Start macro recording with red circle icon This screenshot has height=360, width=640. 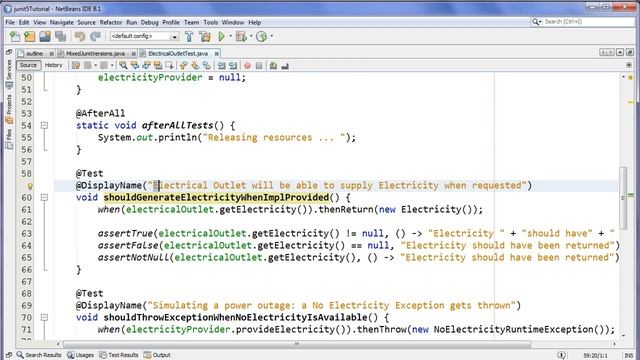(x=247, y=65)
